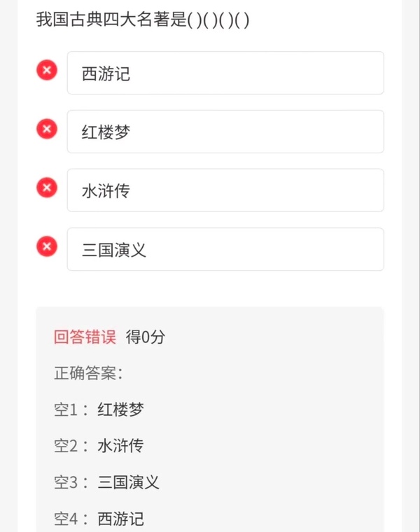Click the red X icon beside 西游记

[x=47, y=70]
